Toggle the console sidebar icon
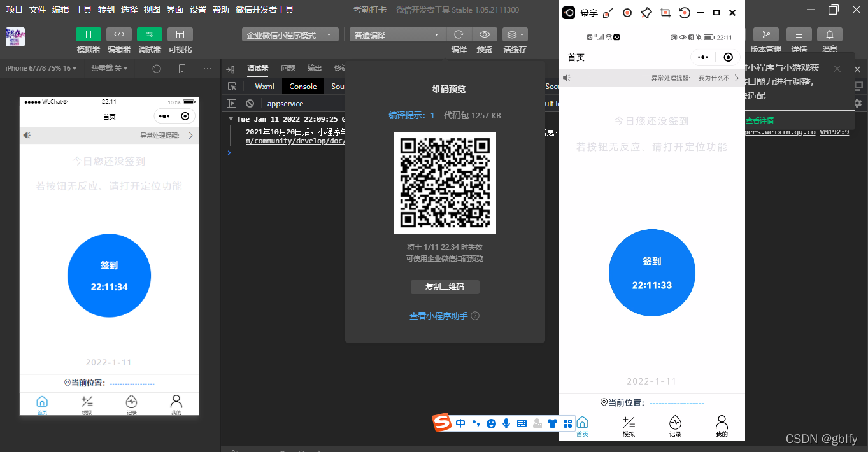 click(x=232, y=103)
